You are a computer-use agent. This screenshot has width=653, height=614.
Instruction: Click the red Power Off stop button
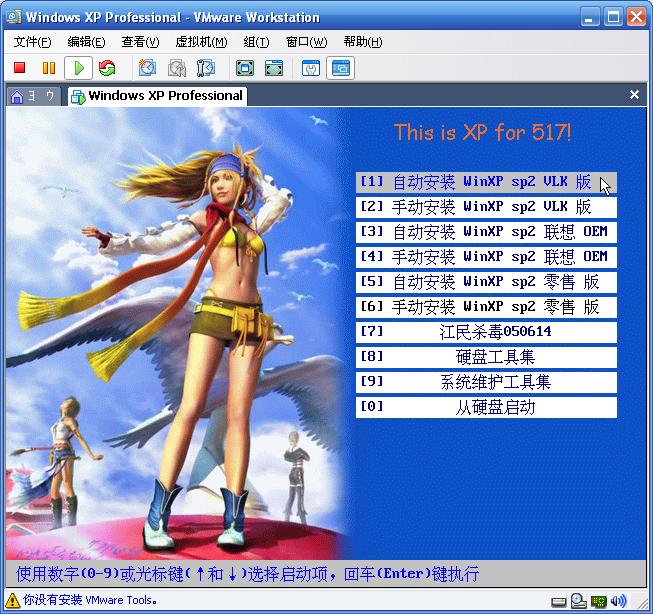point(20,68)
